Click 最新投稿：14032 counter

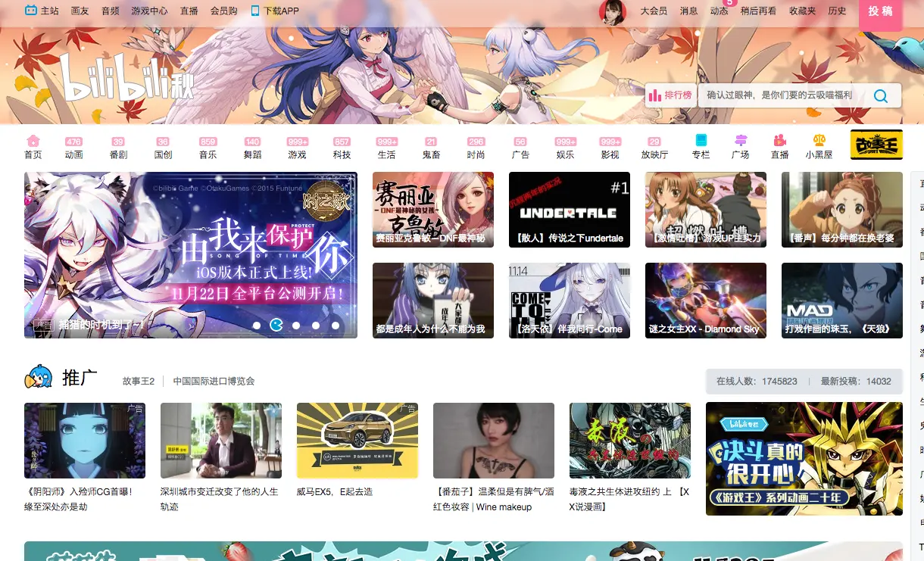(856, 381)
